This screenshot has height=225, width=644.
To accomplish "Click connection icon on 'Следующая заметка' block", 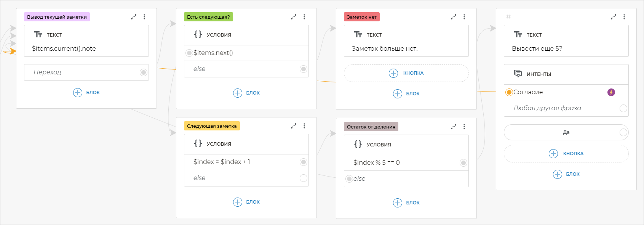I will click(294, 126).
